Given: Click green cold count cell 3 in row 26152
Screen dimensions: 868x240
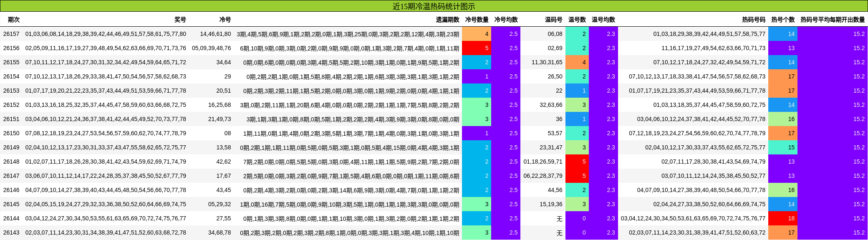Looking at the screenshot, I should (x=477, y=105).
